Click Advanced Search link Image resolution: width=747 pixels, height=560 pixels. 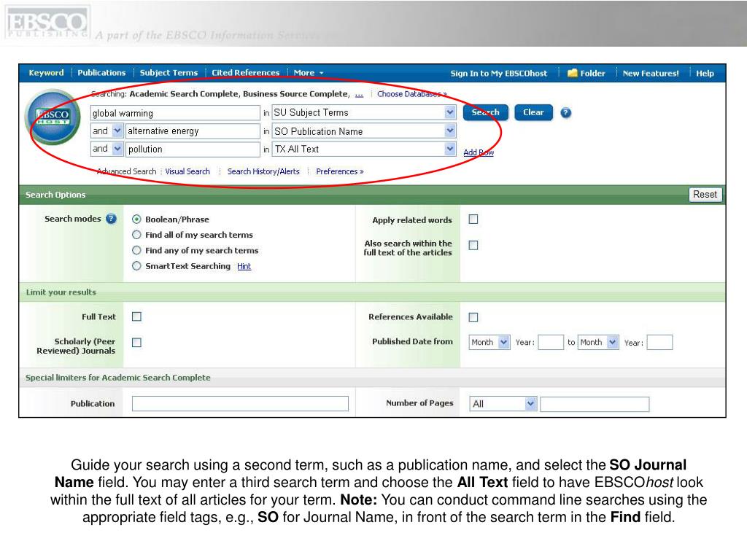coord(127,171)
